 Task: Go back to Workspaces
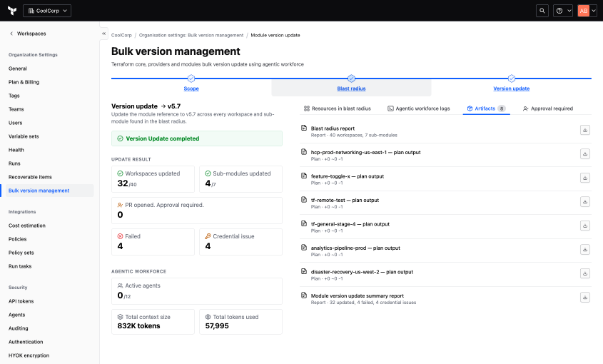click(28, 34)
